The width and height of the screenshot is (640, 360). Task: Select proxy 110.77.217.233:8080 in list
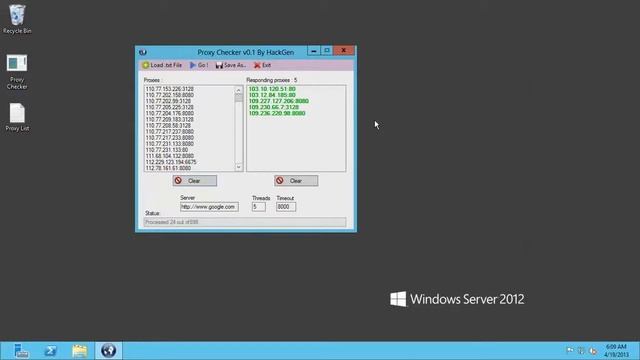[x=169, y=138]
